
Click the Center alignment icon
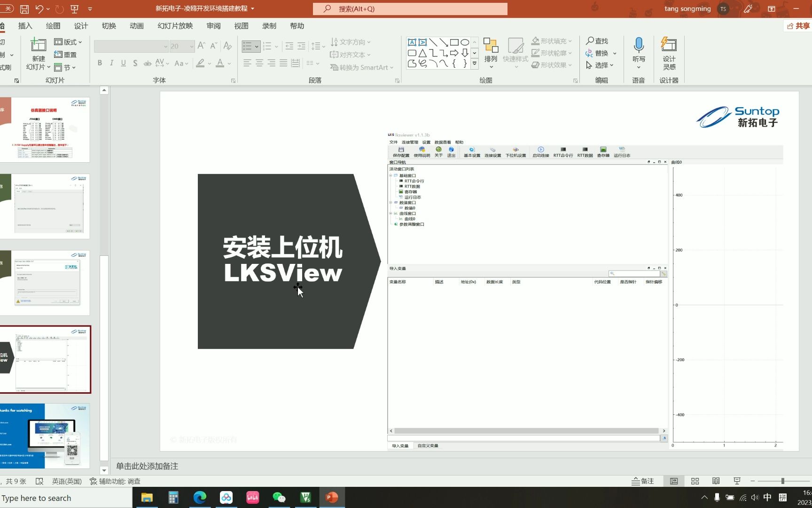click(x=259, y=63)
